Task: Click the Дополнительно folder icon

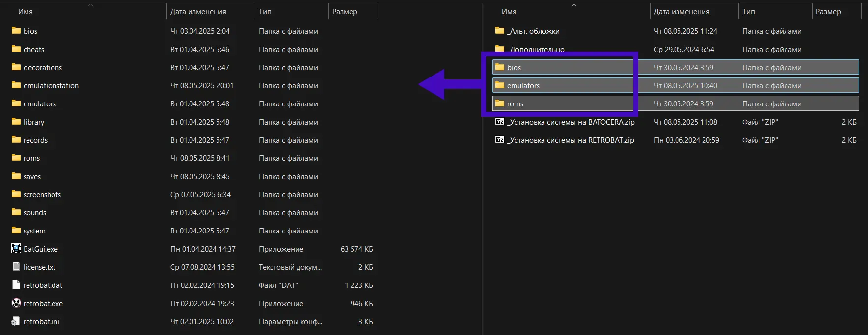Action: (500, 49)
